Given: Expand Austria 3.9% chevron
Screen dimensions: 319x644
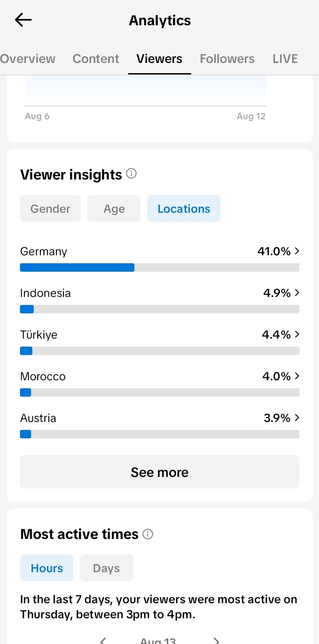Looking at the screenshot, I should pyautogui.click(x=297, y=418).
